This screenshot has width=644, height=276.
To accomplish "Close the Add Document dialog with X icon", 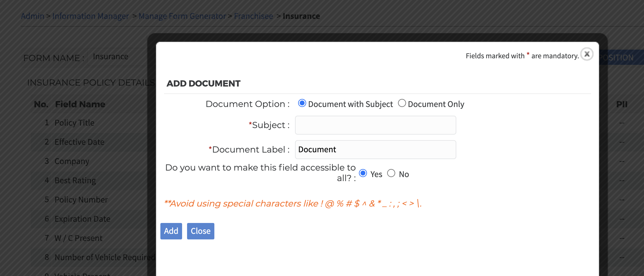I will [587, 54].
